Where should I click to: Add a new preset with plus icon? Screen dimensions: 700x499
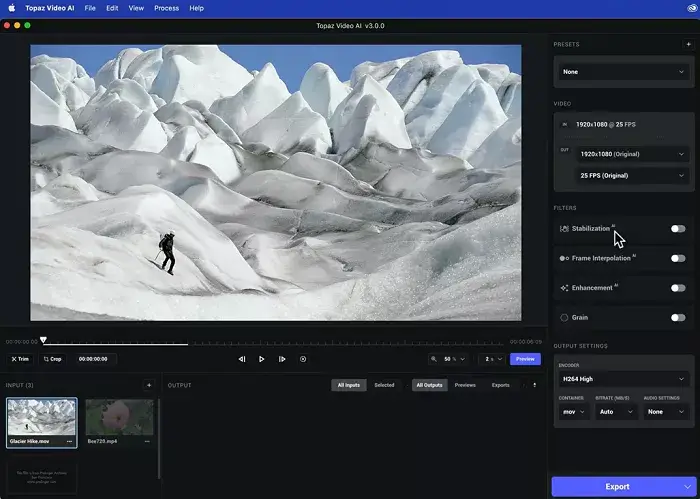pos(689,44)
